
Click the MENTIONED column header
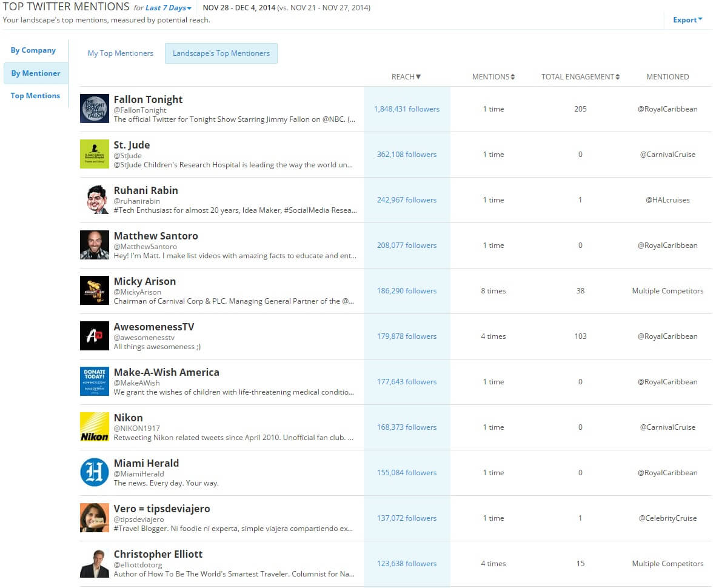667,76
